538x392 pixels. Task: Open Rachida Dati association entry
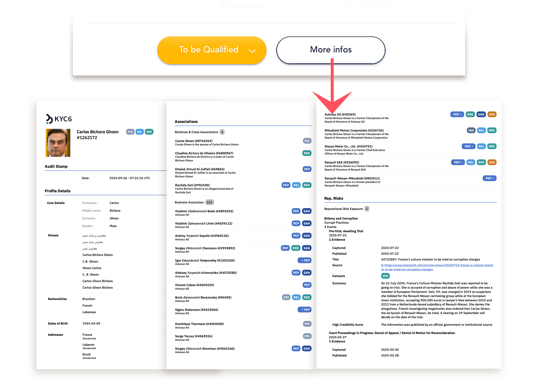pyautogui.click(x=192, y=185)
